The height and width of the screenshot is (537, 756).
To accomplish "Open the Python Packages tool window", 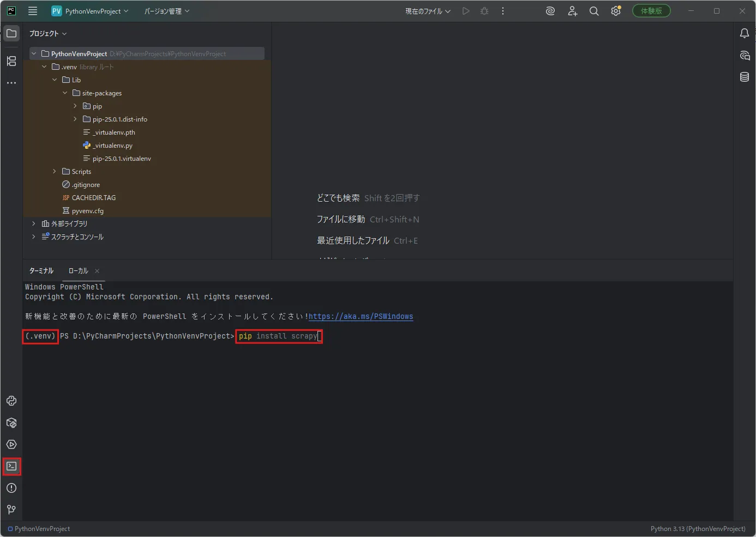I will point(11,423).
